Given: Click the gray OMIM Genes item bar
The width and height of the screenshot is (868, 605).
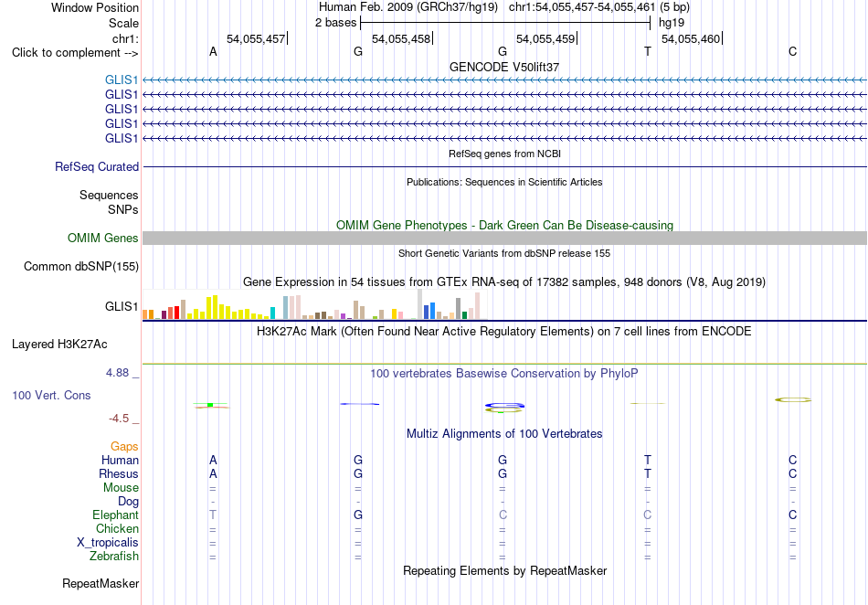Looking at the screenshot, I should pyautogui.click(x=505, y=238).
